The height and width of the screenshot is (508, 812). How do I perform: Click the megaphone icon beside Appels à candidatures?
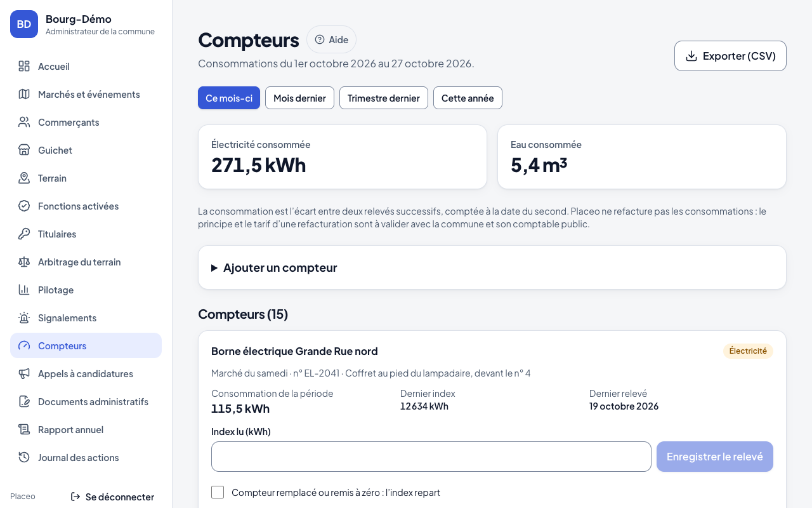[x=24, y=374]
